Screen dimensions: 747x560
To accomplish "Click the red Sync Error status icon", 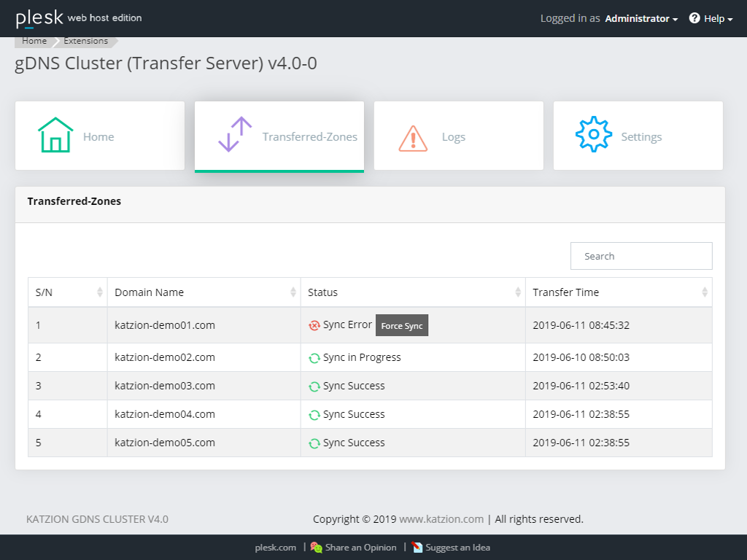I will [x=314, y=326].
